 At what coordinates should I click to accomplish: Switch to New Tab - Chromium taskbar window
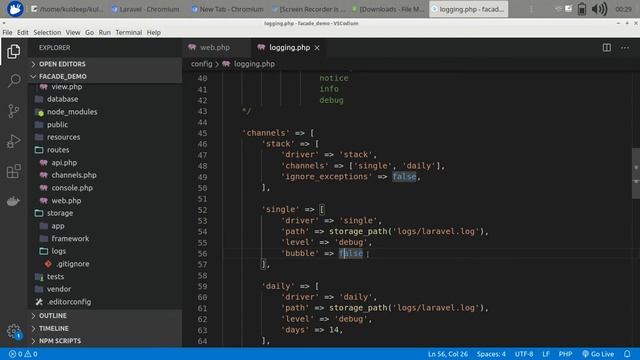tap(227, 9)
